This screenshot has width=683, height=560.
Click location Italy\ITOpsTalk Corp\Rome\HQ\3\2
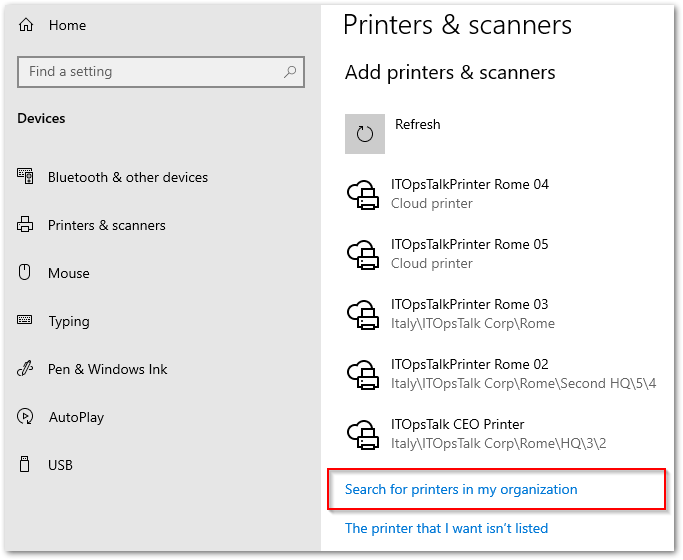[498, 443]
